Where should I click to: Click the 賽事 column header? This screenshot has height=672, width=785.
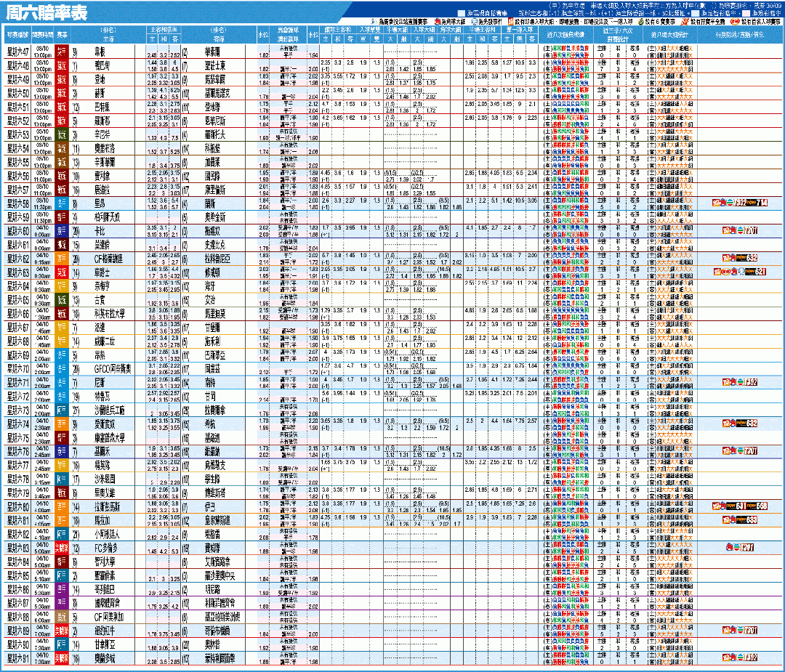pos(62,35)
